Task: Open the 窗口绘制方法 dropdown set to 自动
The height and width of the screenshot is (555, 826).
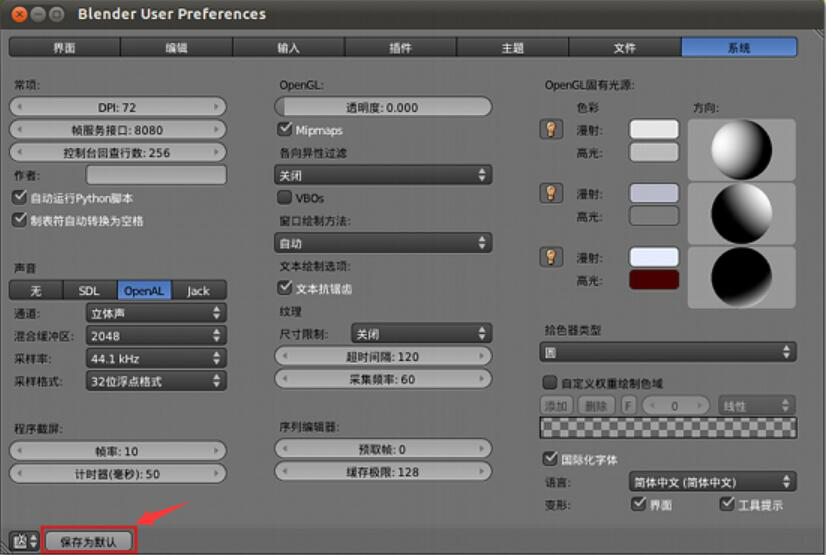Action: pyautogui.click(x=383, y=243)
